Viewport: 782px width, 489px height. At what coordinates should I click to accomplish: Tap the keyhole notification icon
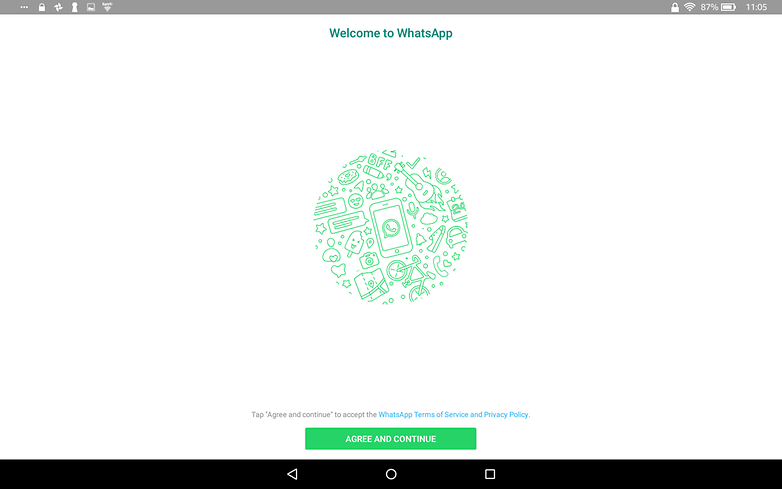pyautogui.click(x=74, y=7)
